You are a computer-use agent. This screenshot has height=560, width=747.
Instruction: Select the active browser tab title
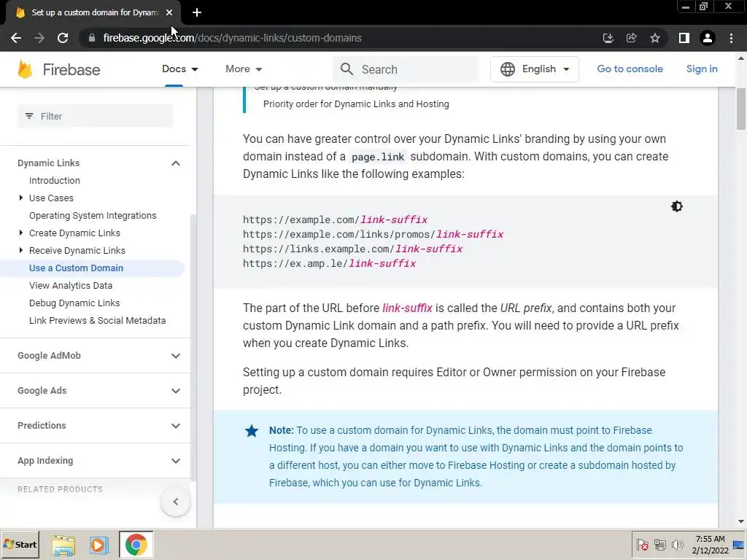click(95, 13)
